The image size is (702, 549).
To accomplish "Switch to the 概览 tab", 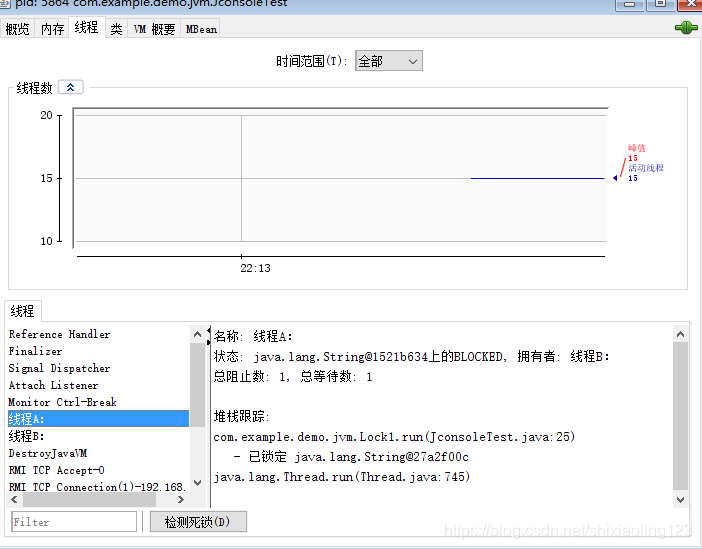I will (17, 29).
